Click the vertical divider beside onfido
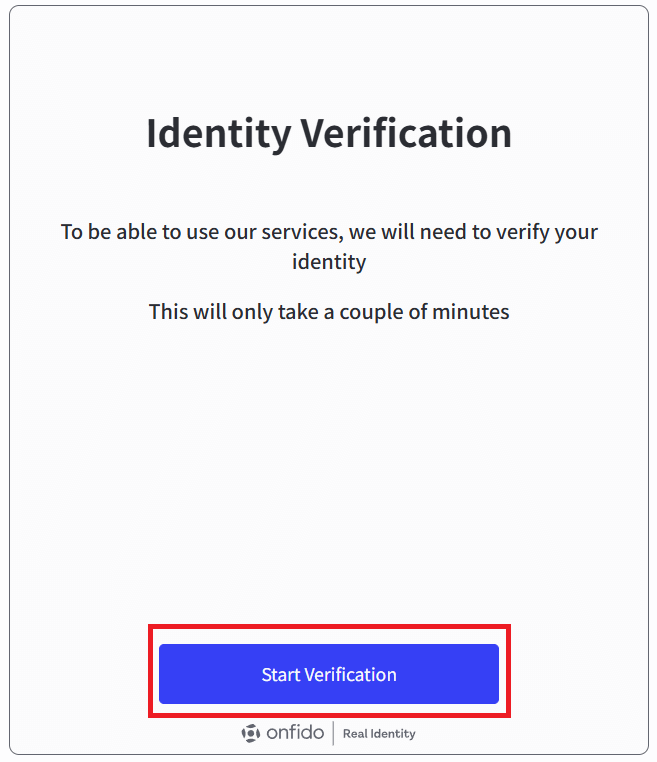Screen dimensions: 657x762 (333, 733)
